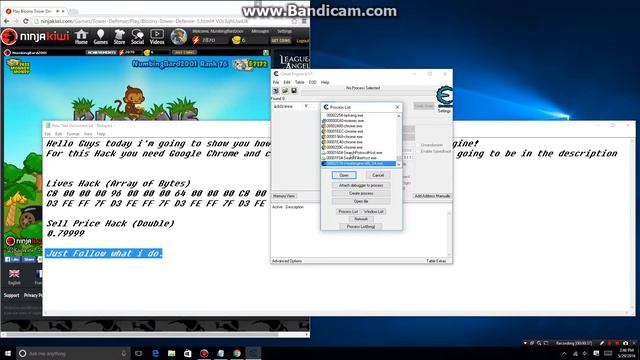Close the Process List dialog
The width and height of the screenshot is (640, 360).
coord(397,107)
